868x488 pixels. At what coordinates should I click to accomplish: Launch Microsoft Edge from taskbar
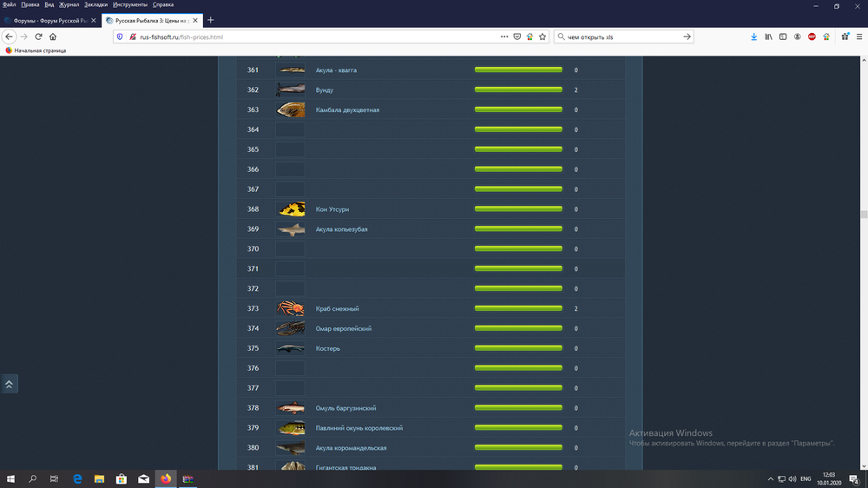pos(77,478)
